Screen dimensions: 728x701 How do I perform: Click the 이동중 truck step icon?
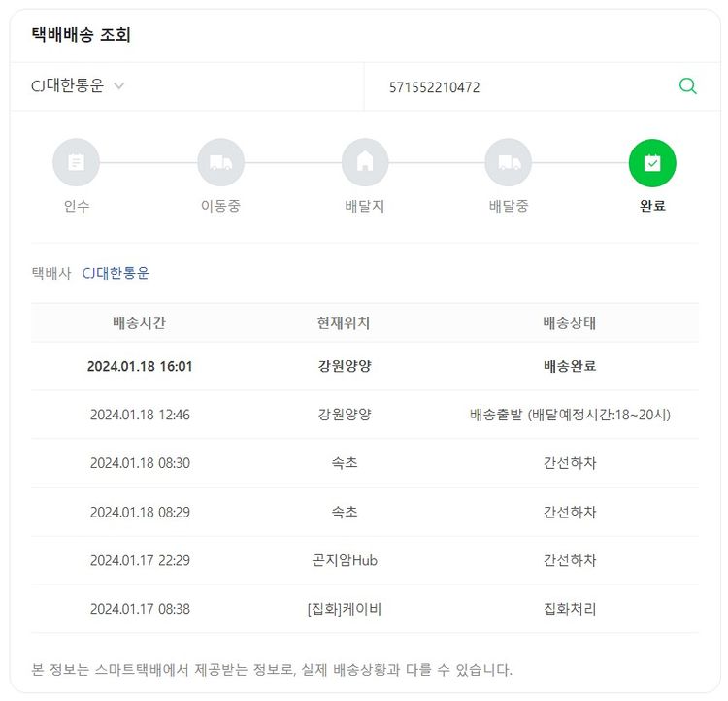click(x=220, y=162)
